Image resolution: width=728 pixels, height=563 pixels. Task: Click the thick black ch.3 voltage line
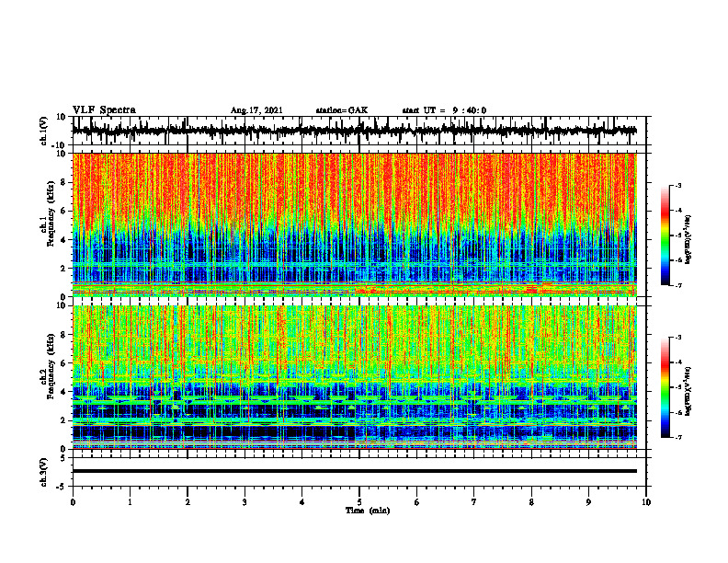354,471
